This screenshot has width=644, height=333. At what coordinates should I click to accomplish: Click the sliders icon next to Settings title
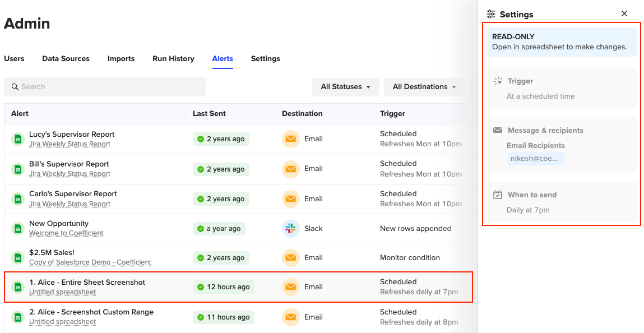pyautogui.click(x=491, y=14)
